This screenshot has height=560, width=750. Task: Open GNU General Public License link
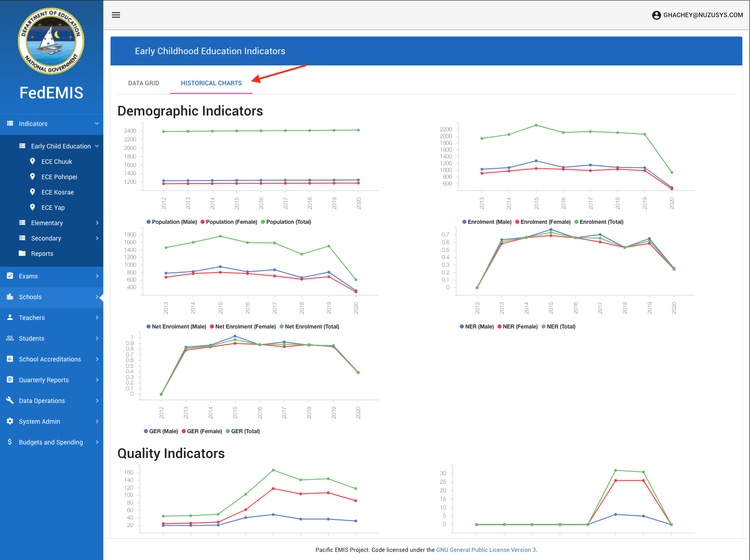(486, 550)
